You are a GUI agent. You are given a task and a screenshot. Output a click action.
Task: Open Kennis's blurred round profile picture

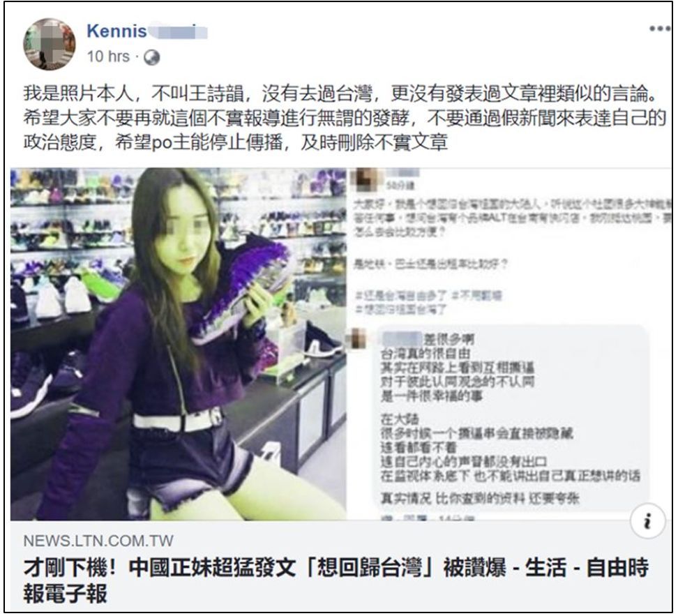pyautogui.click(x=49, y=44)
